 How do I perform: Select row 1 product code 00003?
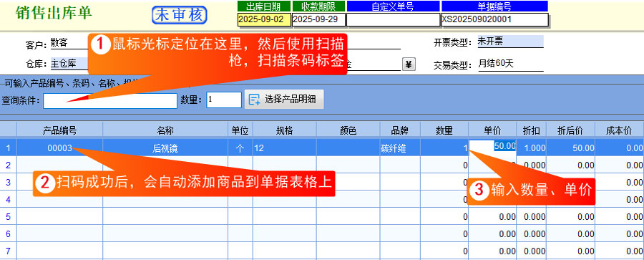(x=59, y=148)
